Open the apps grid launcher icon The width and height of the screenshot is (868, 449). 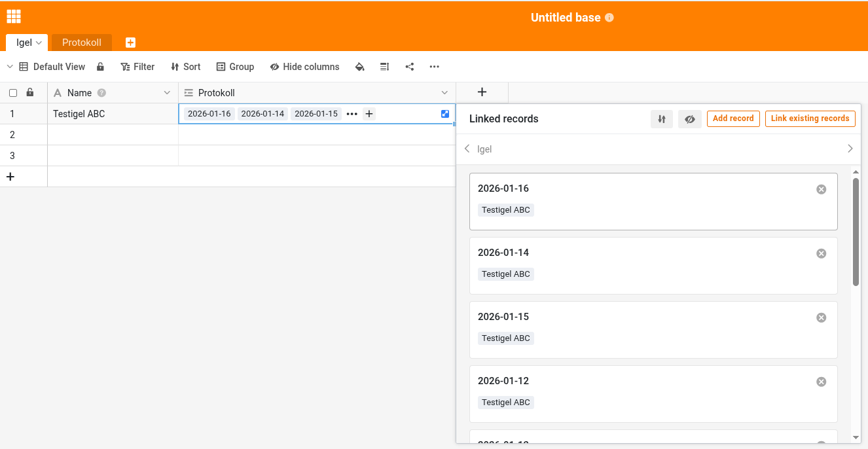point(14,17)
